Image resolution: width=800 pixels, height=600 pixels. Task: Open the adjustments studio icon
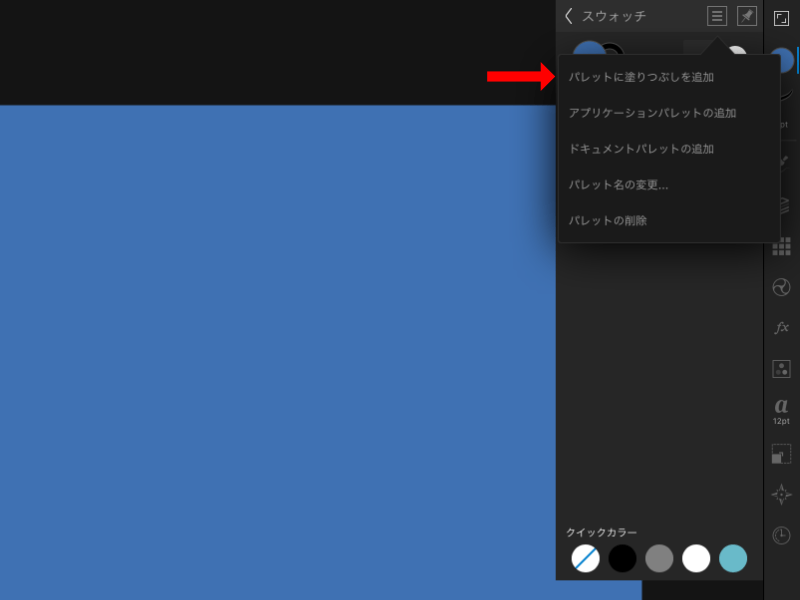pyautogui.click(x=781, y=287)
